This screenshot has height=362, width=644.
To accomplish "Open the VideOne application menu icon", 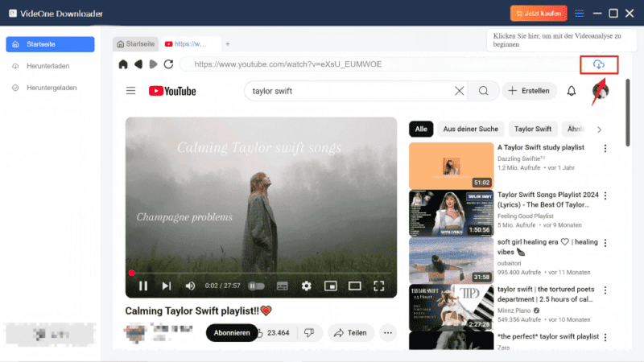I will [580, 13].
